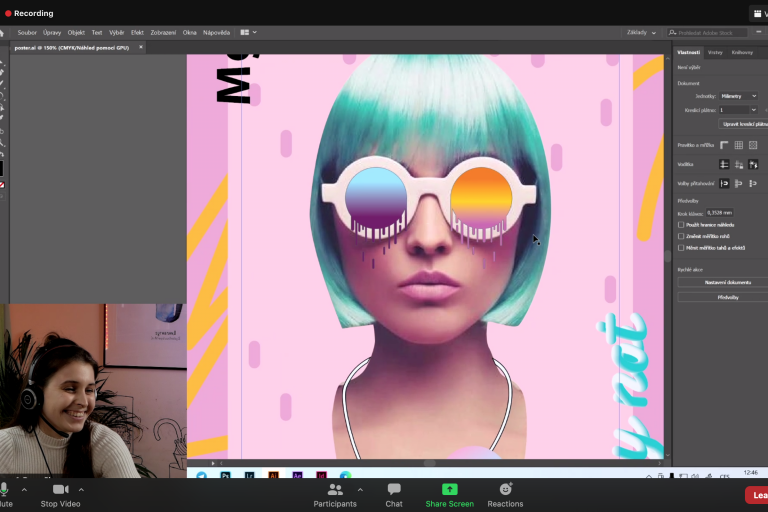This screenshot has width=768, height=512.
Task: Open the Základy workspace switcher dropdown
Action: tap(641, 32)
